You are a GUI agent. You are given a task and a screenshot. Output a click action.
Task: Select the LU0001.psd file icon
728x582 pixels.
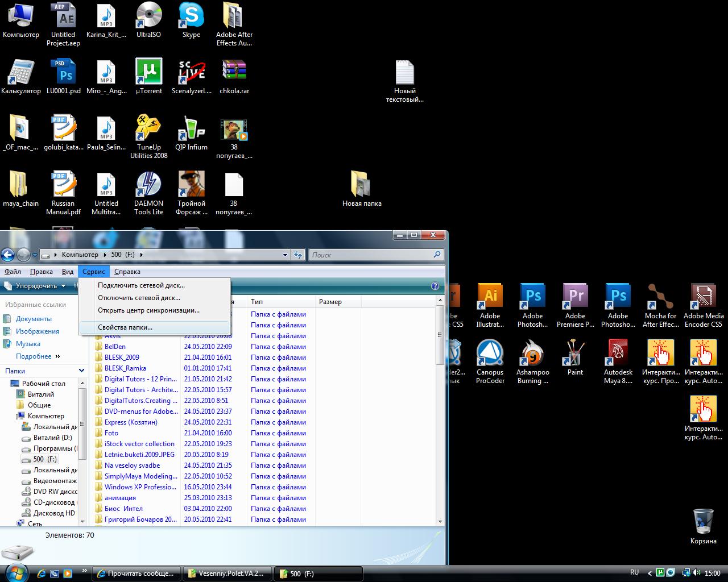tap(64, 77)
